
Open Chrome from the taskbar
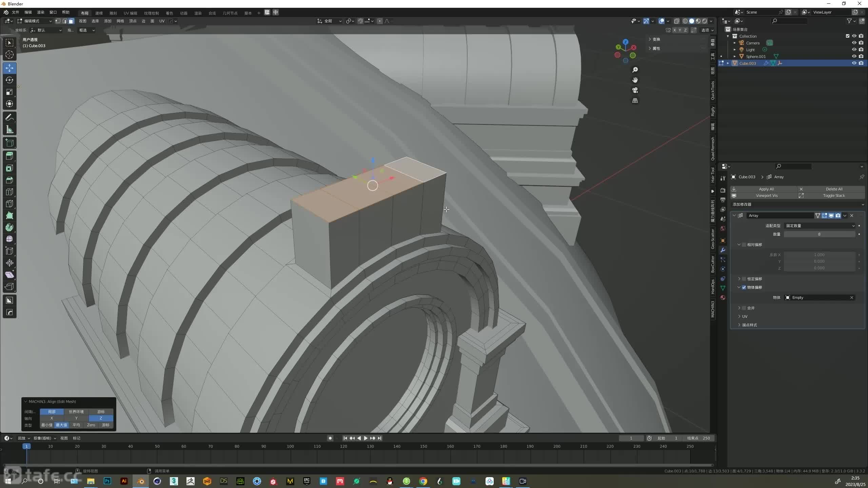(x=423, y=481)
